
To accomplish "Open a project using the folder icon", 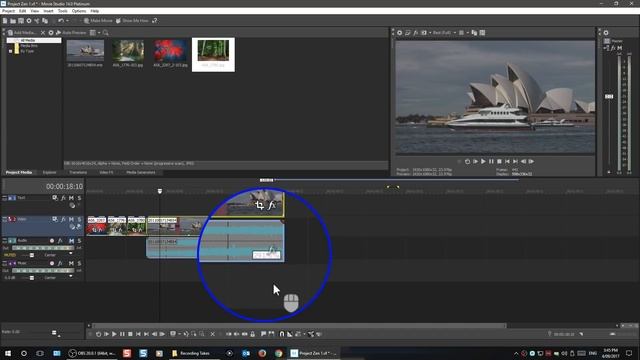I will [13, 21].
